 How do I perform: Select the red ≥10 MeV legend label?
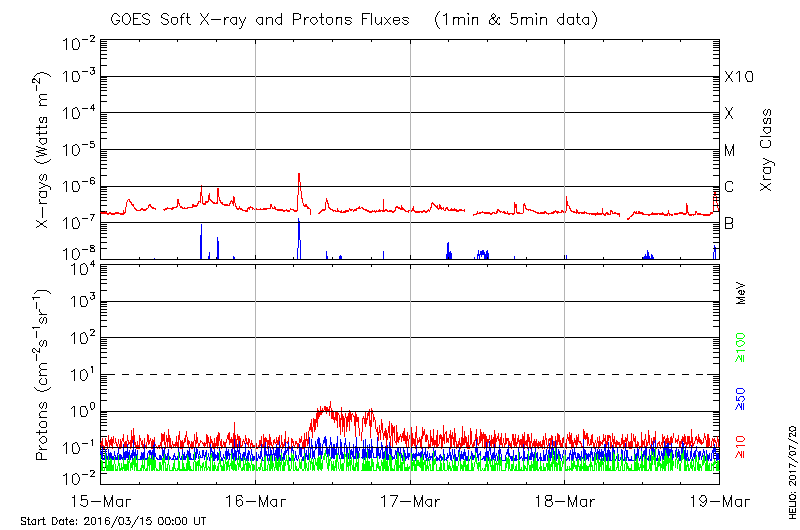click(741, 446)
